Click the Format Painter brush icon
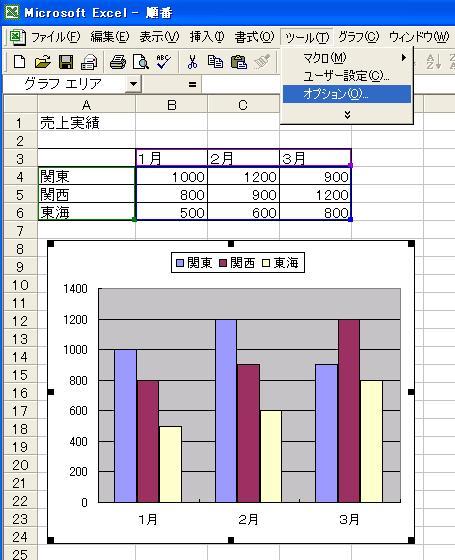This screenshot has width=455, height=560. [x=262, y=62]
